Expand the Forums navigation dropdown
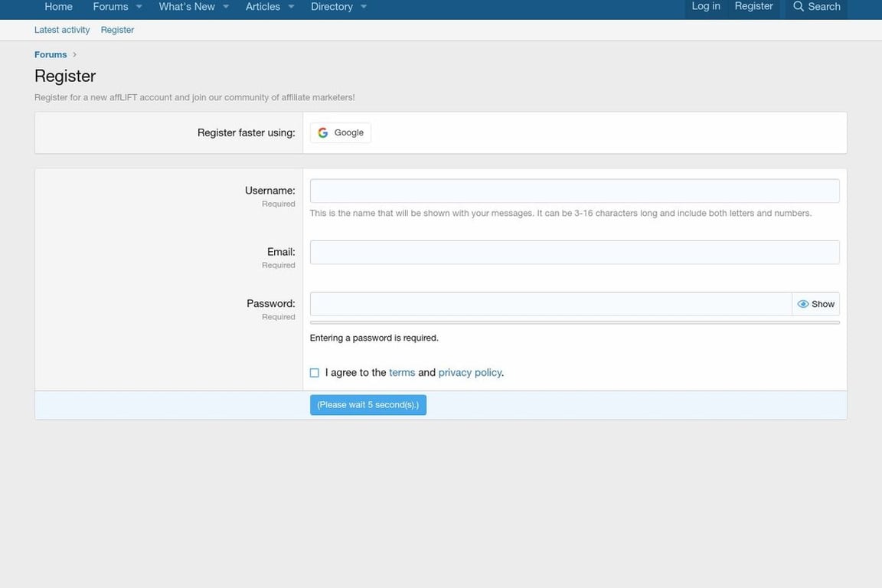The height and width of the screenshot is (588, 882). (139, 6)
